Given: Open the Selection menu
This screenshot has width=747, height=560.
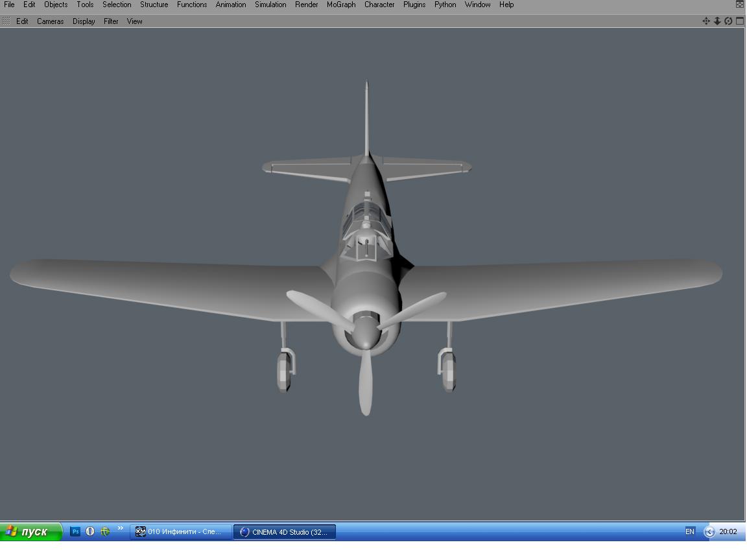Looking at the screenshot, I should point(117,5).
